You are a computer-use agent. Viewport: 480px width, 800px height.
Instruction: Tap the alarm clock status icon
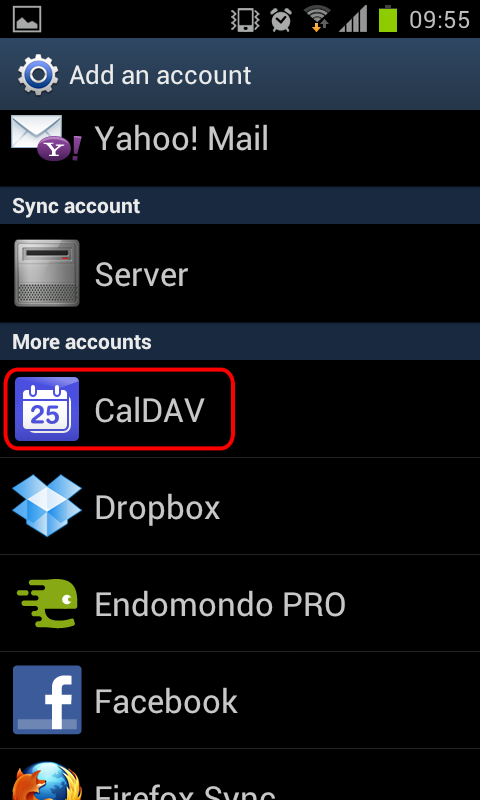[x=281, y=19]
